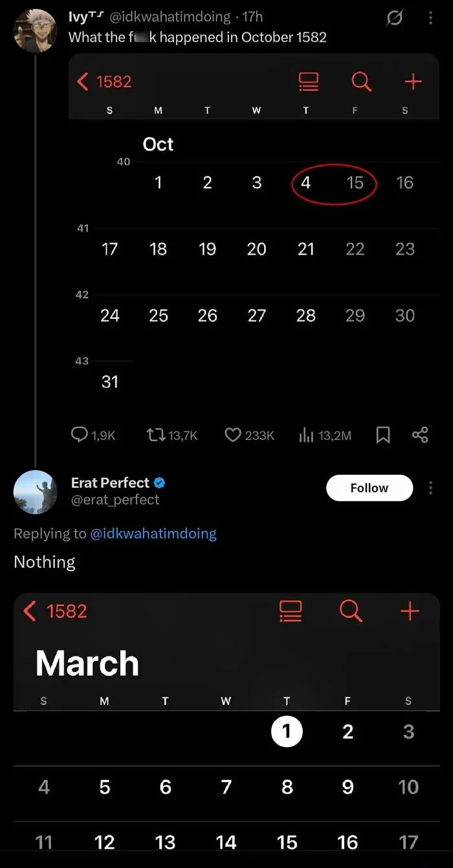Screen dimensions: 453x868
Task: Share Ivy's tweet via share icon
Action: coord(420,435)
